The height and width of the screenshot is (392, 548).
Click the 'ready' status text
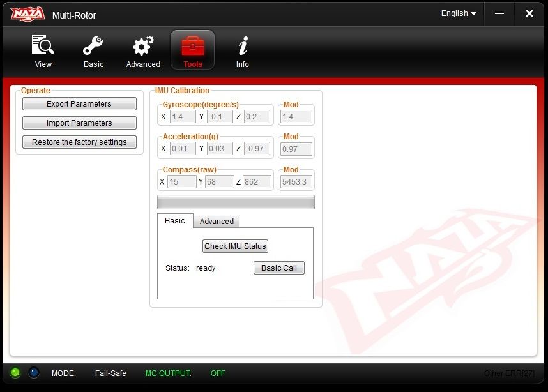tap(206, 268)
